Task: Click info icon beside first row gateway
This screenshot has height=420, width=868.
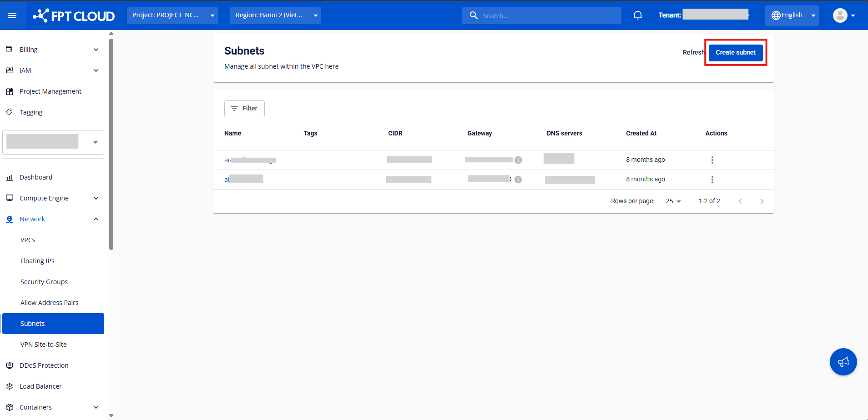Action: click(x=518, y=160)
